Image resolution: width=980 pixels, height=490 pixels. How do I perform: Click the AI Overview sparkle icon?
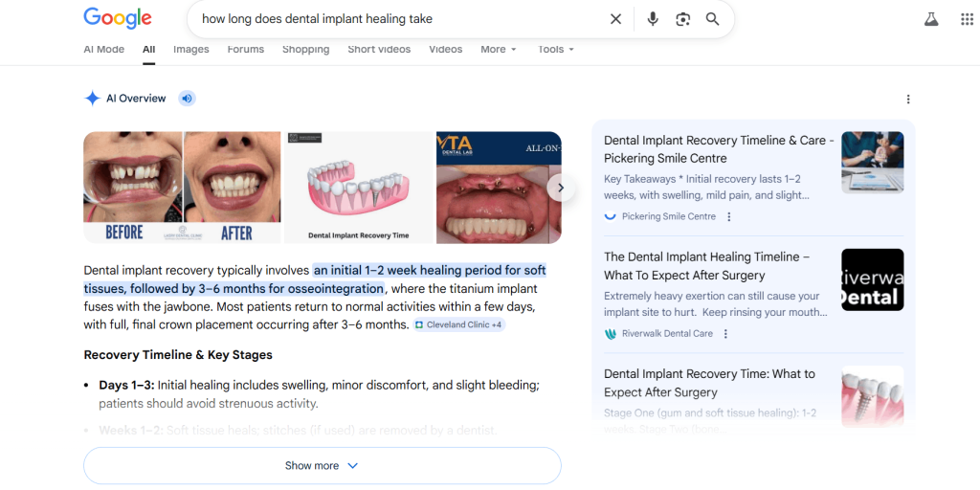(92, 99)
